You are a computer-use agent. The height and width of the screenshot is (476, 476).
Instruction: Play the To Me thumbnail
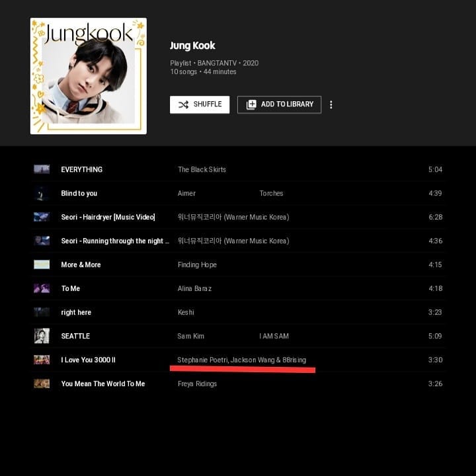(42, 288)
